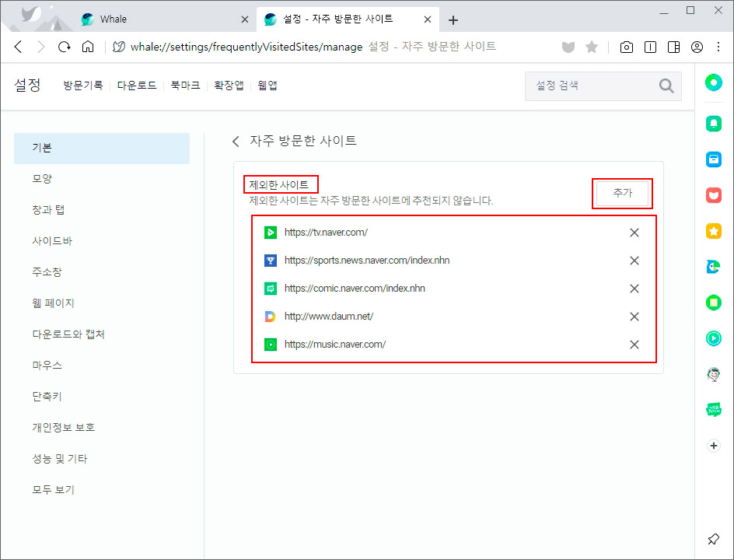This screenshot has width=734, height=560.
Task: Return from 자주 방문한 사이트 via back chevron
Action: [x=236, y=142]
